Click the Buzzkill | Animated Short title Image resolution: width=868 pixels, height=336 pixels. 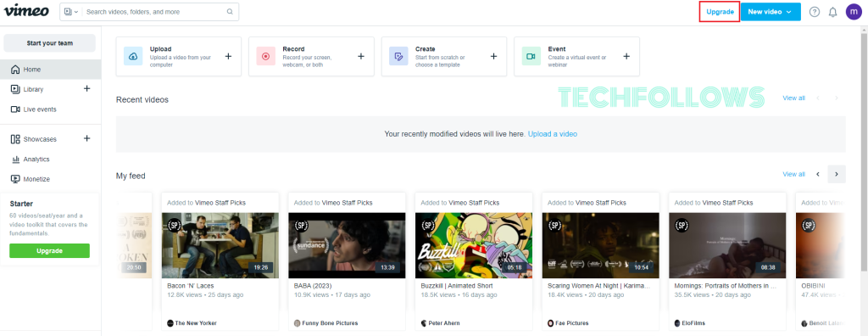pyautogui.click(x=457, y=286)
